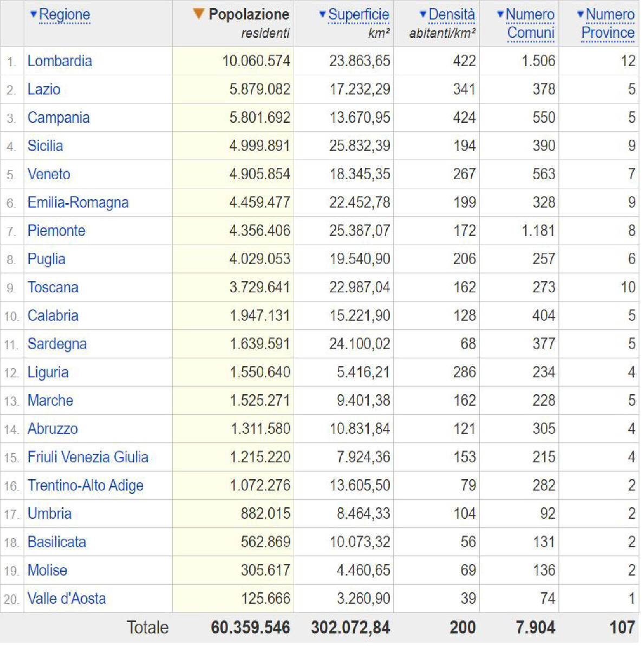644x647 pixels.
Task: Open the Lombardia region link
Action: (x=60, y=61)
